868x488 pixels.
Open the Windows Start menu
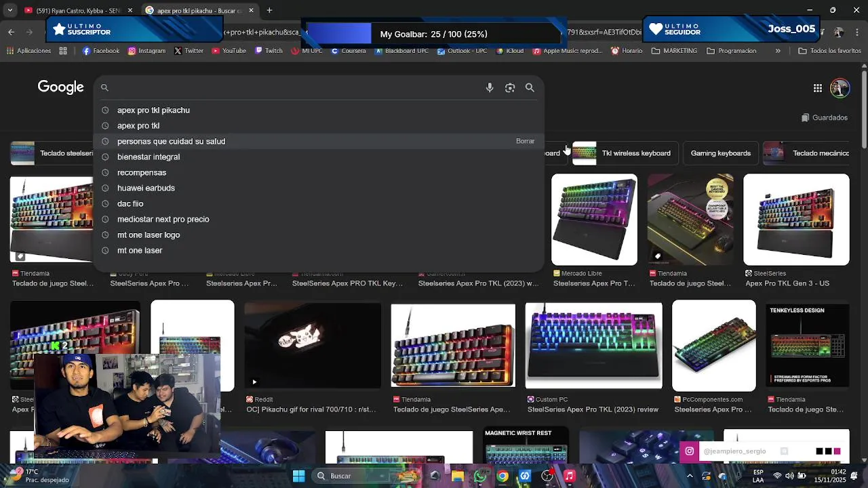[x=298, y=476]
